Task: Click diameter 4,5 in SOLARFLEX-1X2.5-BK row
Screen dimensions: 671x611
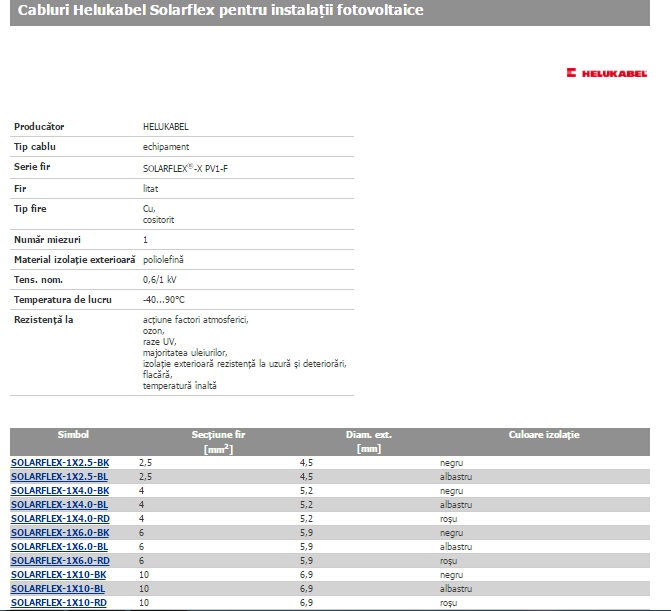Action: coord(306,463)
